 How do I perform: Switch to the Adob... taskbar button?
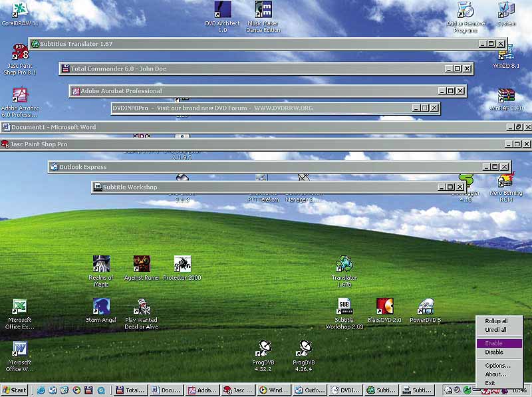point(203,390)
